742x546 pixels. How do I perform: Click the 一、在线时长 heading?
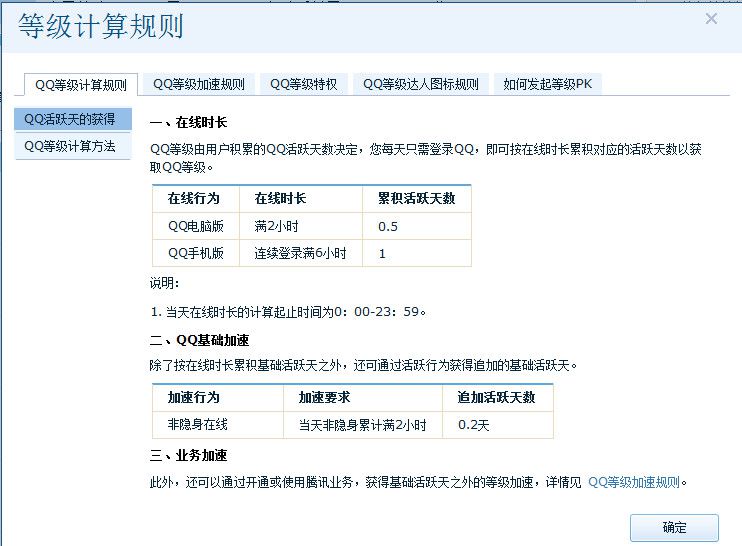[x=188, y=123]
